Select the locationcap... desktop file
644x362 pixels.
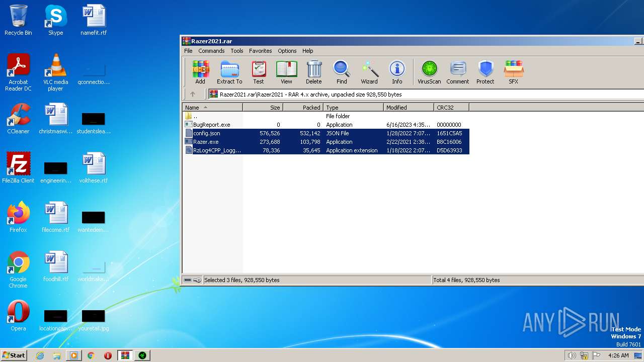55,320
